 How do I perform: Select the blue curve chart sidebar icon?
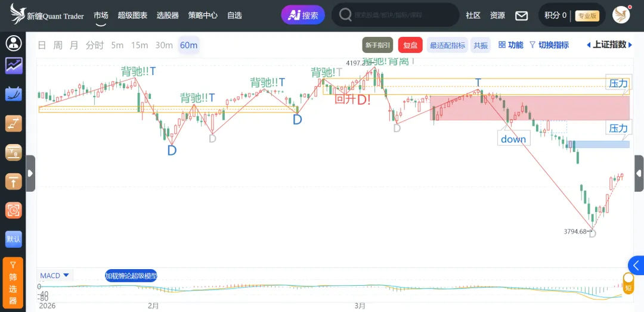(x=14, y=94)
